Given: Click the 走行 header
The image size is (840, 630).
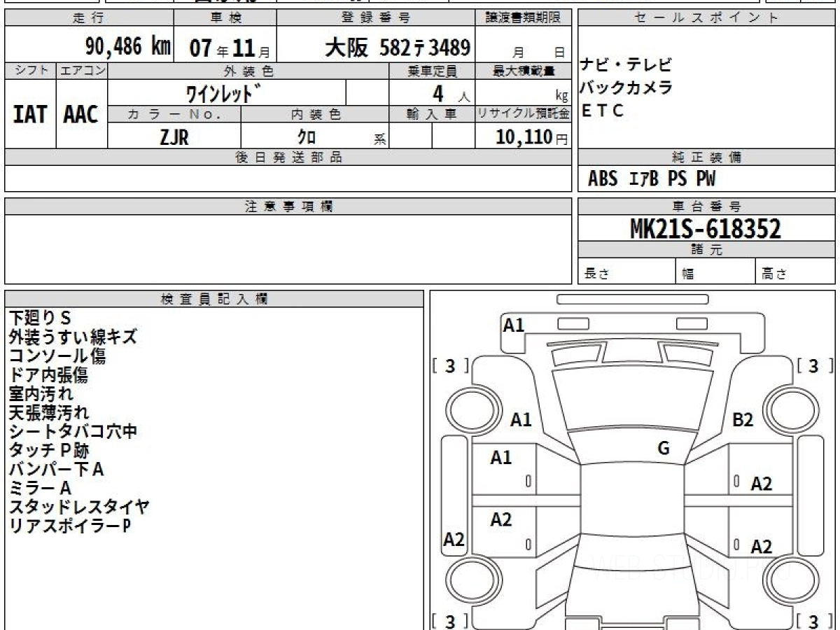Looking at the screenshot, I should [88, 18].
